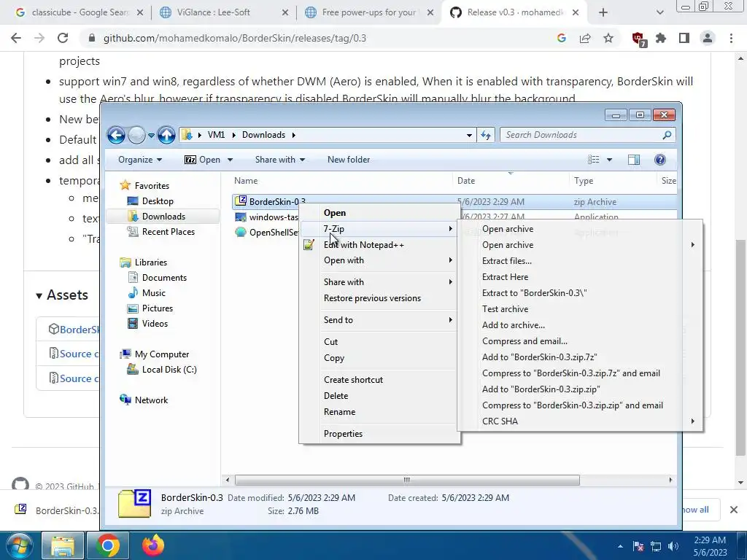Click the volume speaker tray icon

(x=673, y=546)
